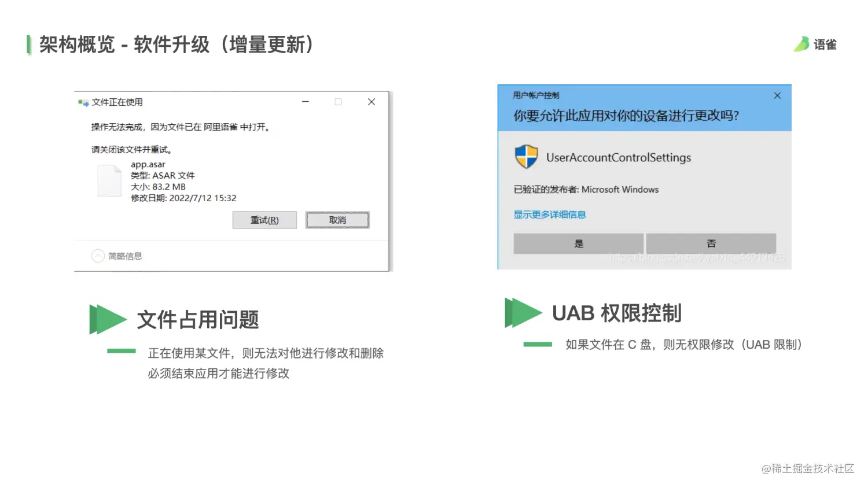The height and width of the screenshot is (488, 868).
Task: Click the 语雀 logo icon
Action: point(802,44)
